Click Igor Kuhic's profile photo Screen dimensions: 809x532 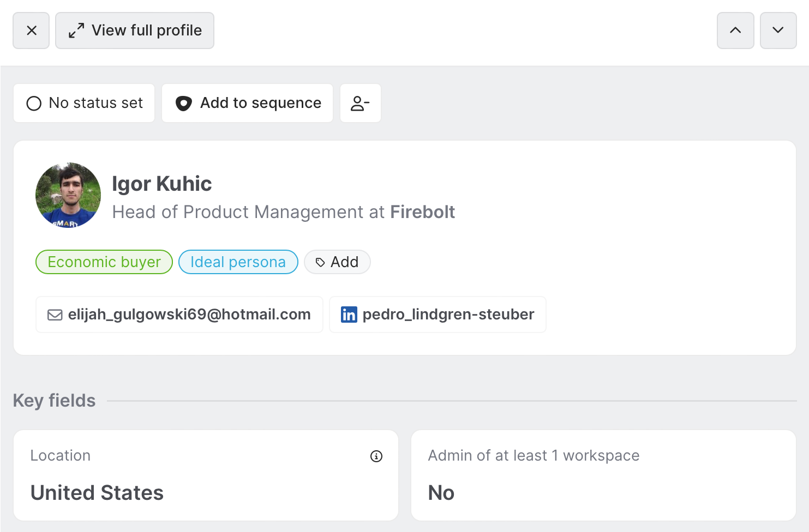tap(68, 195)
